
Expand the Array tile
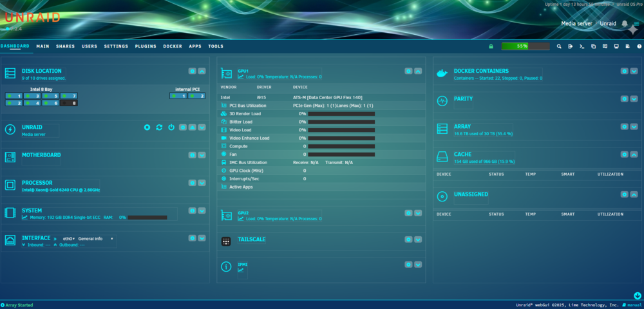(634, 127)
